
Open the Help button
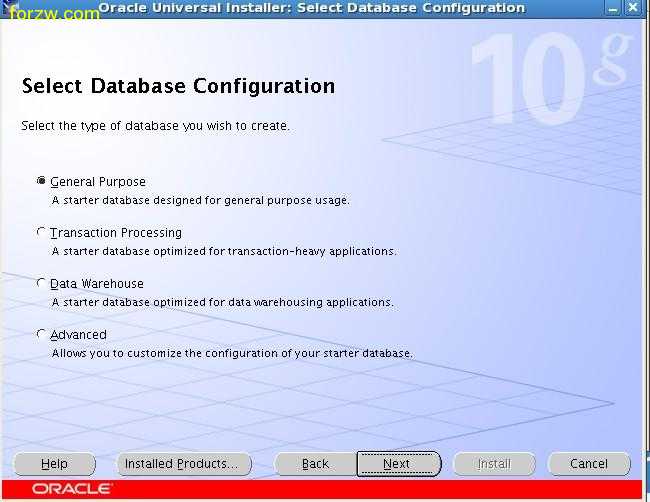pos(54,464)
